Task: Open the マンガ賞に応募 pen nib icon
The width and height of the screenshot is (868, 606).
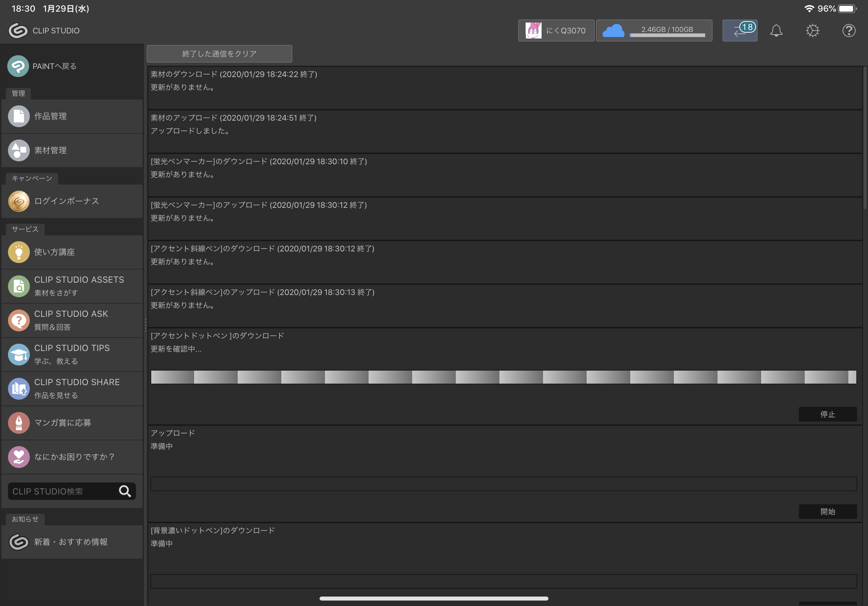Action: (x=19, y=423)
